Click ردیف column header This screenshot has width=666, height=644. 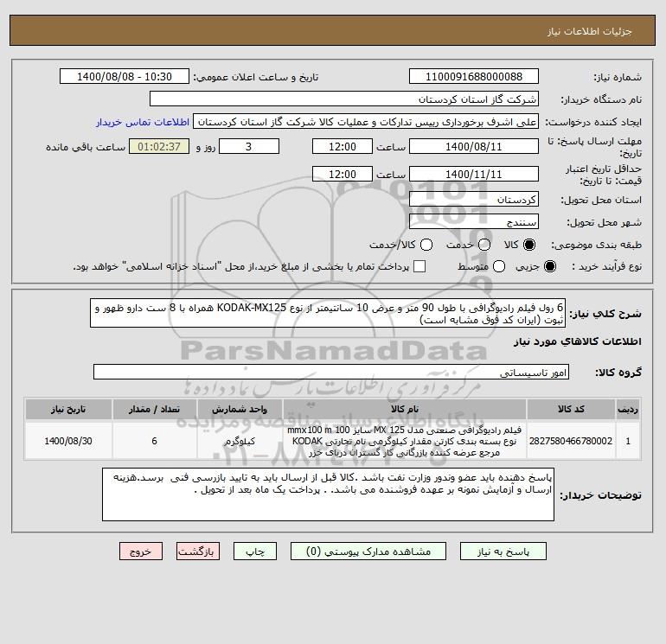coord(627,409)
